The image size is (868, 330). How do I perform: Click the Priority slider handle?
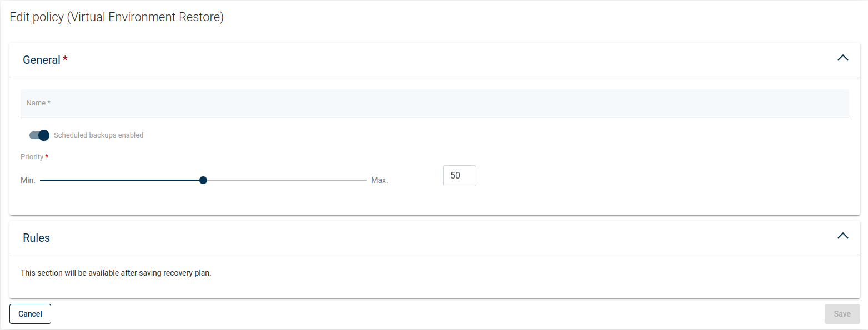[x=203, y=180]
